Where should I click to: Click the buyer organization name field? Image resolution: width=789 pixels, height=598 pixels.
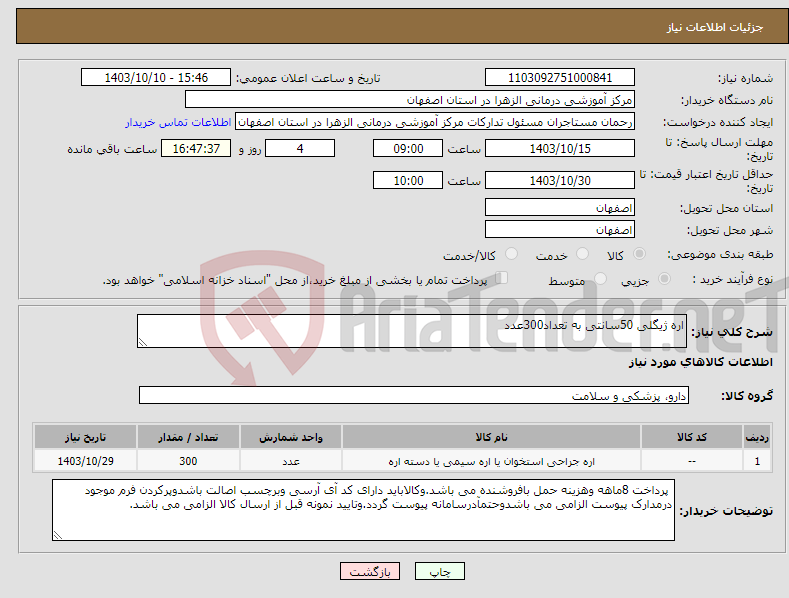point(410,100)
